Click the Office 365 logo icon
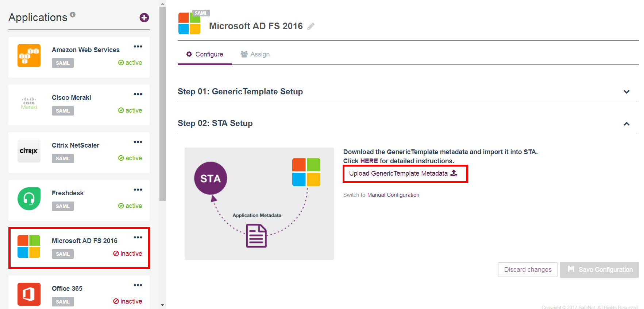 [29, 294]
